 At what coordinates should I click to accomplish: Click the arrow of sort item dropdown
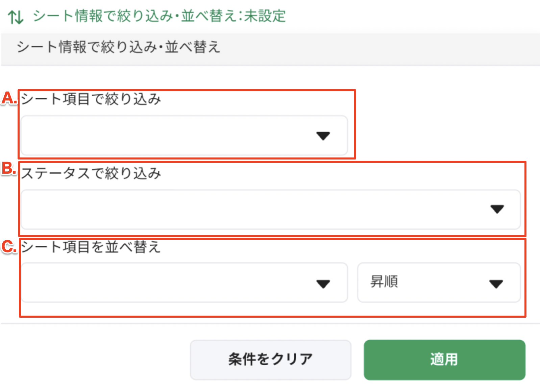[323, 284]
